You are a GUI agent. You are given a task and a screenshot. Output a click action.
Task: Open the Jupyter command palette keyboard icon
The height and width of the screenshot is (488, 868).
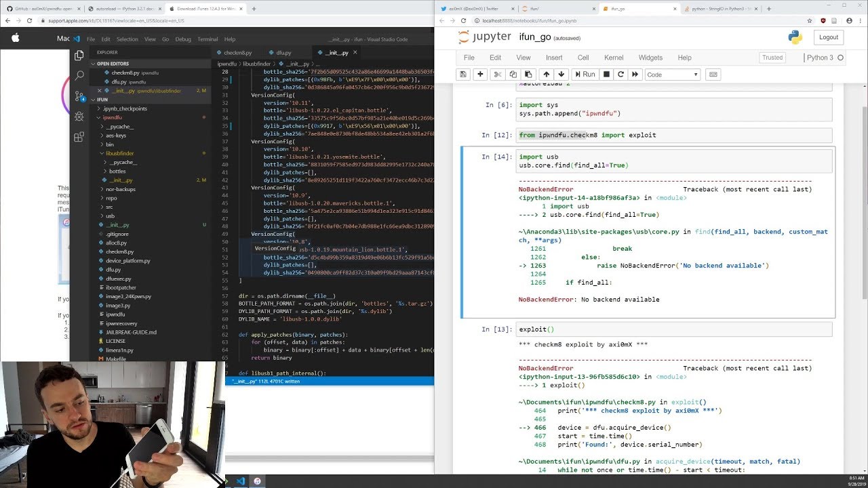(713, 75)
